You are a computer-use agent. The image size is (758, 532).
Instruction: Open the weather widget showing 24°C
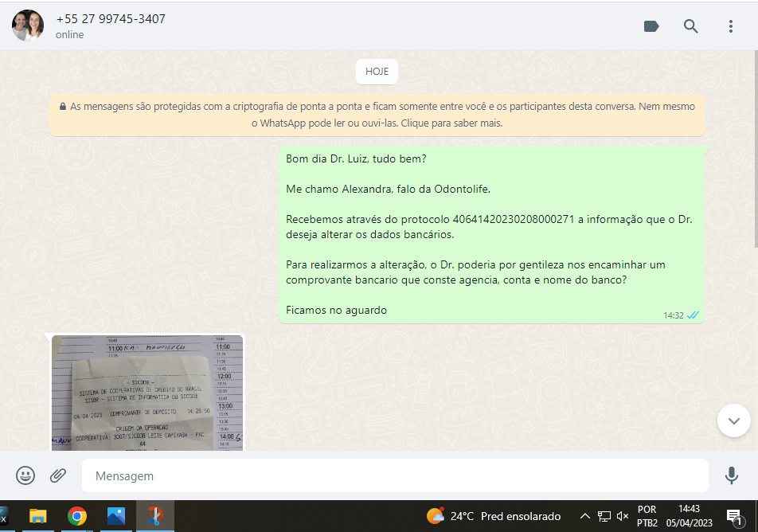click(494, 516)
